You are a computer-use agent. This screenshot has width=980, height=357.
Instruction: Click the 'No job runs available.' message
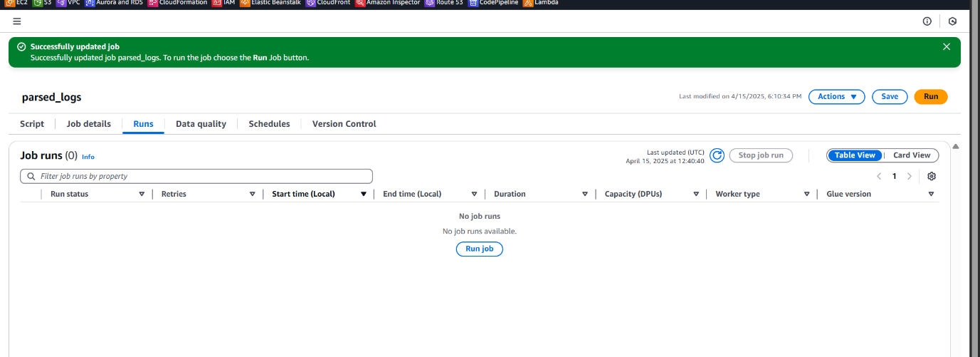pyautogui.click(x=480, y=232)
